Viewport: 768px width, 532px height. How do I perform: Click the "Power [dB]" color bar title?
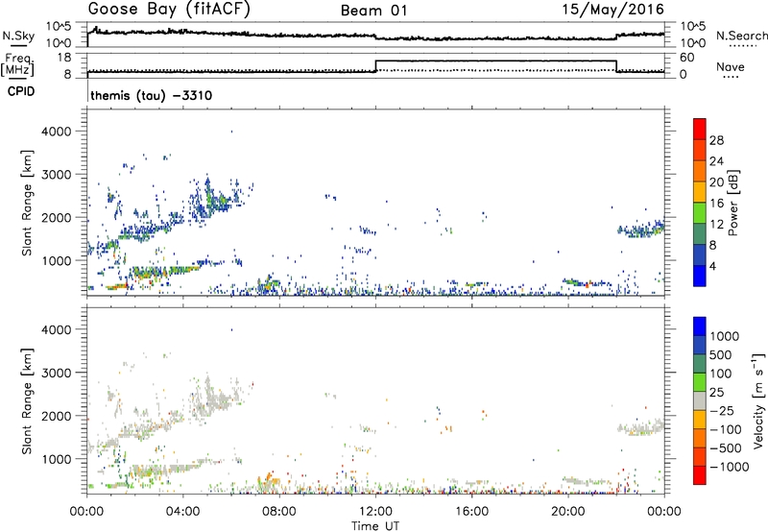(733, 203)
